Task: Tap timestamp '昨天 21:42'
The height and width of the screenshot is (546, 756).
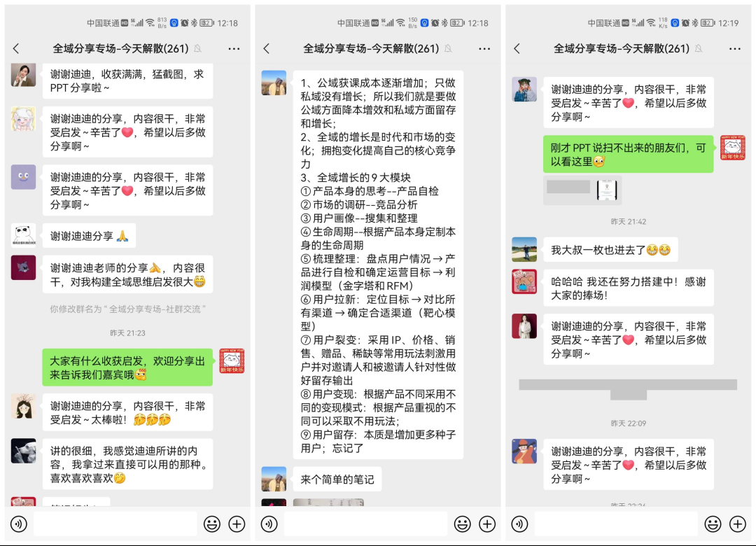Action: coord(628,221)
